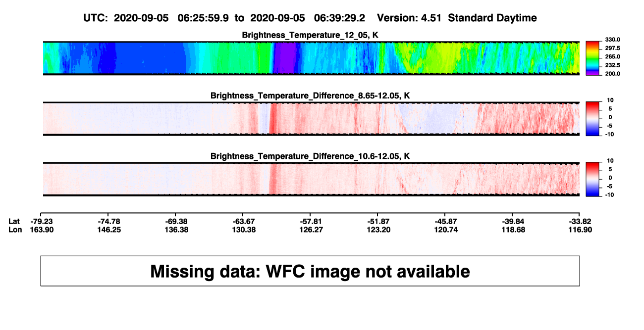Click the longitude value 126.27
The width and height of the screenshot is (644, 330).
point(311,230)
